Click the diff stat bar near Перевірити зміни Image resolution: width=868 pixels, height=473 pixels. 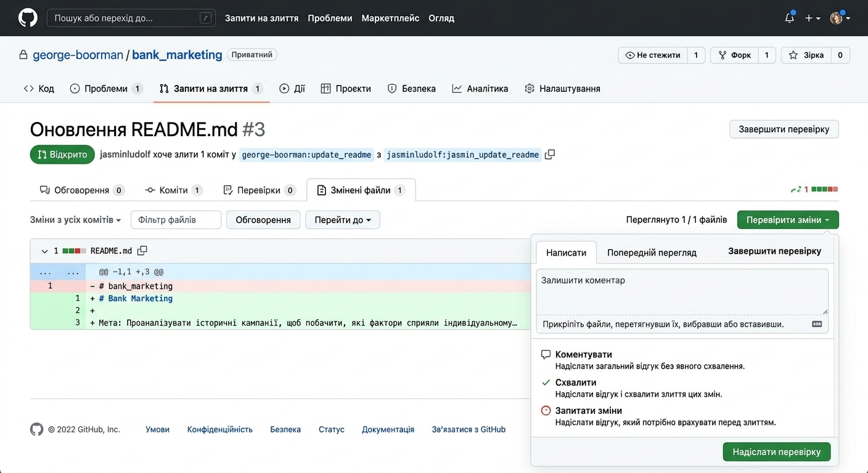tap(824, 190)
